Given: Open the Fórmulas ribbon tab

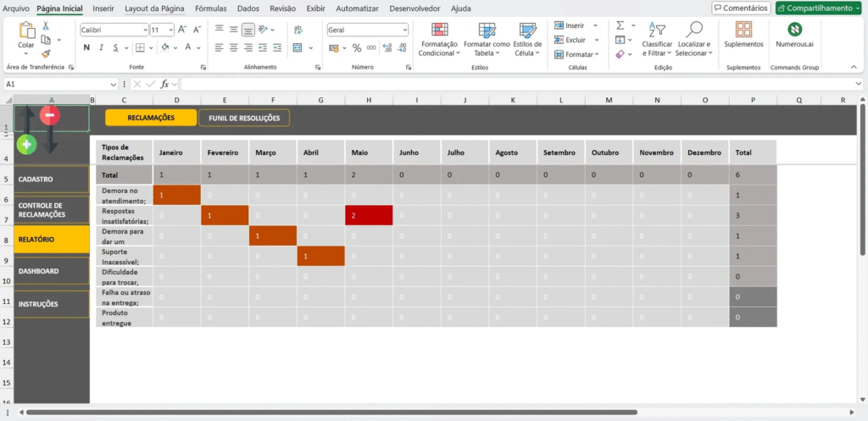Looking at the screenshot, I should [210, 8].
